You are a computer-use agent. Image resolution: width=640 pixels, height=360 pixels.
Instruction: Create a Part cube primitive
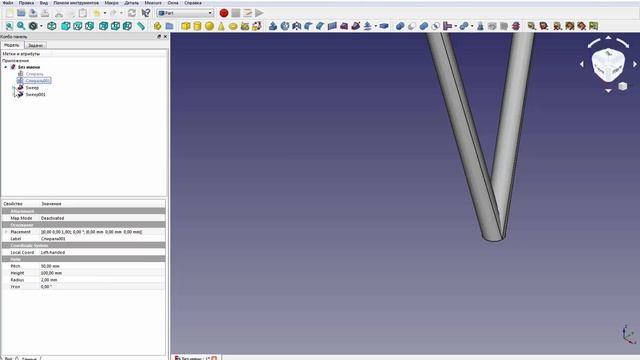[186, 26]
